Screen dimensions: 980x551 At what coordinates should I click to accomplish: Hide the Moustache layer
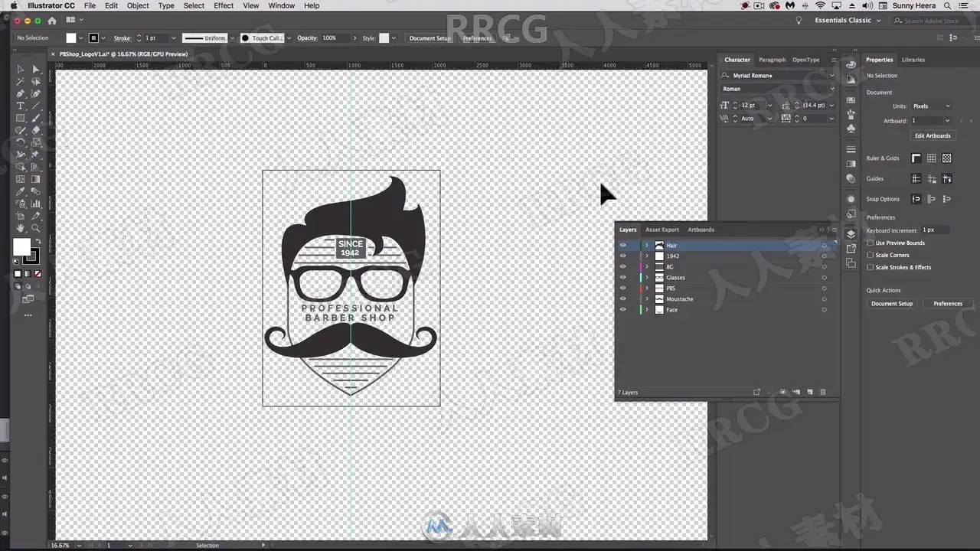point(622,299)
